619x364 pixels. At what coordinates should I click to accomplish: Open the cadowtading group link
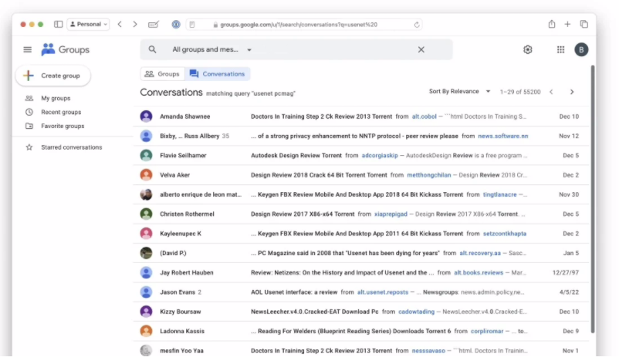(x=416, y=312)
